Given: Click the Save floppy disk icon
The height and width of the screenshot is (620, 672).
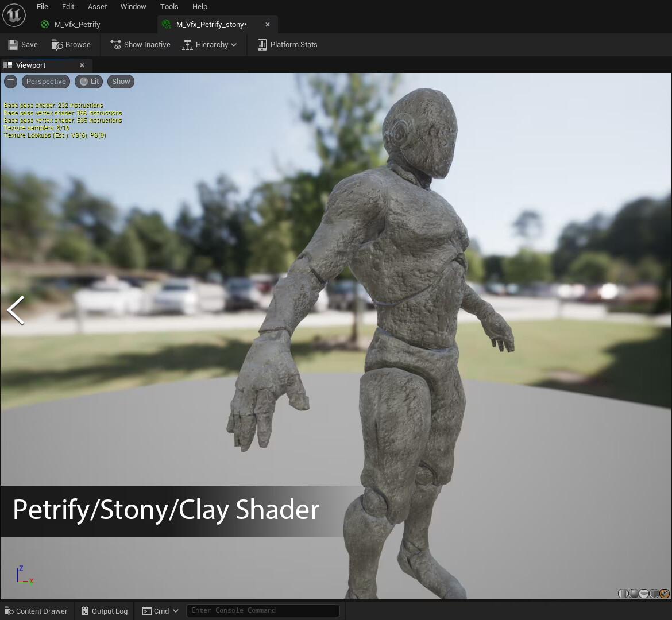Looking at the screenshot, I should (x=13, y=45).
